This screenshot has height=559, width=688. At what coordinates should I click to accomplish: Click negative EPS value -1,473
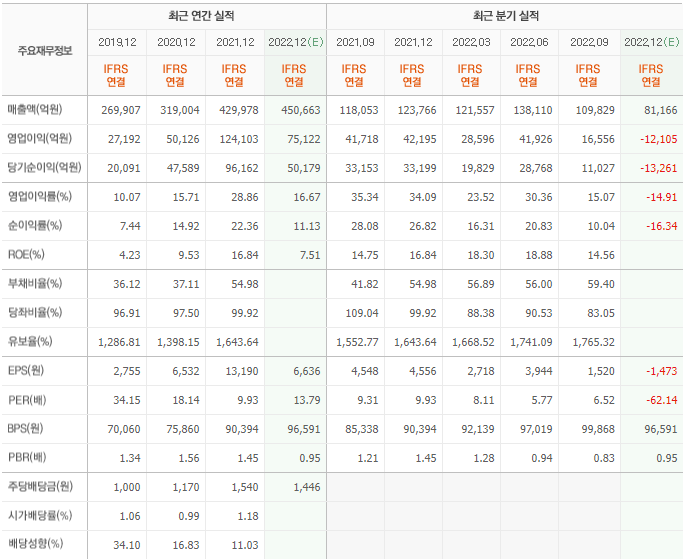tap(662, 371)
